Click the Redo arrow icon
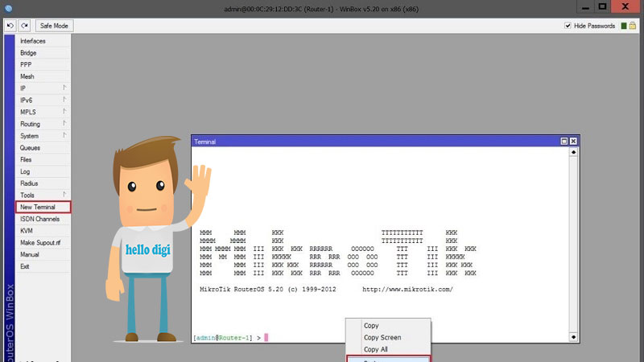The width and height of the screenshot is (644, 362). coord(25,26)
